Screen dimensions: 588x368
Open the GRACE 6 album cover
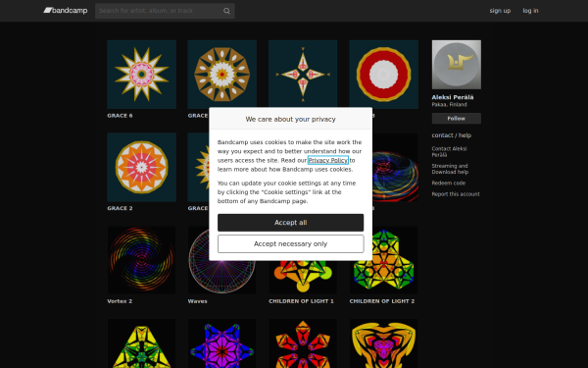pyautogui.click(x=142, y=75)
